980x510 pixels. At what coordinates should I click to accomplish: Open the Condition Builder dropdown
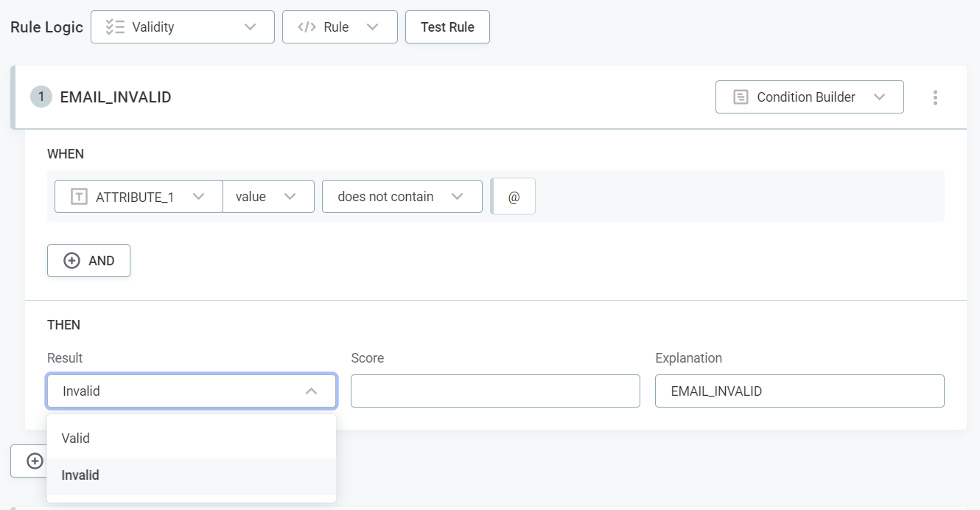pyautogui.click(x=809, y=97)
